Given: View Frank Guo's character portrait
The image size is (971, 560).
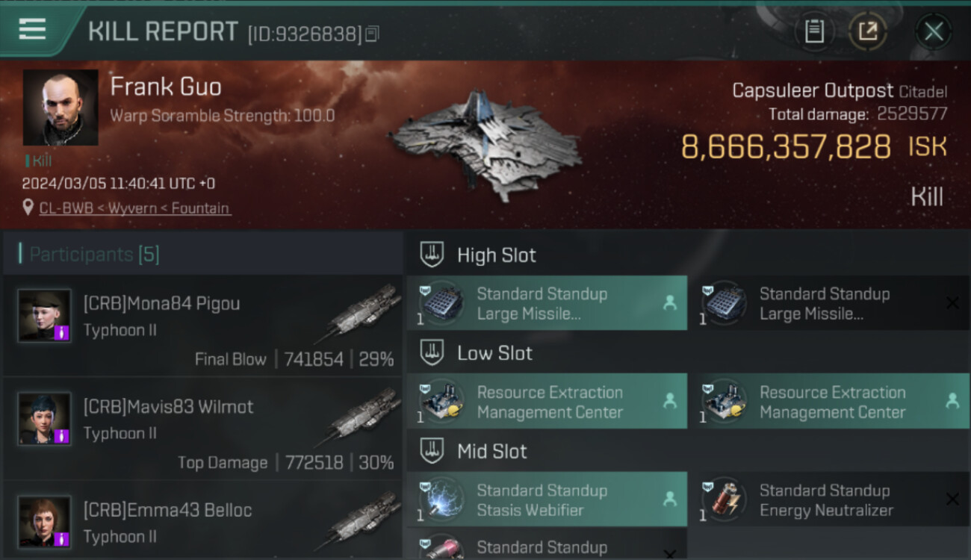Looking at the screenshot, I should pyautogui.click(x=61, y=108).
